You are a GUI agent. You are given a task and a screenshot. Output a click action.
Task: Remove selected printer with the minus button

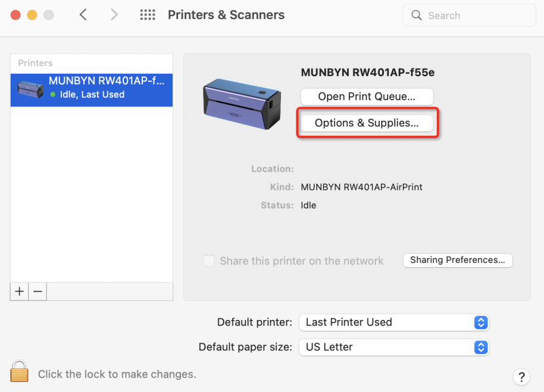[x=37, y=291]
